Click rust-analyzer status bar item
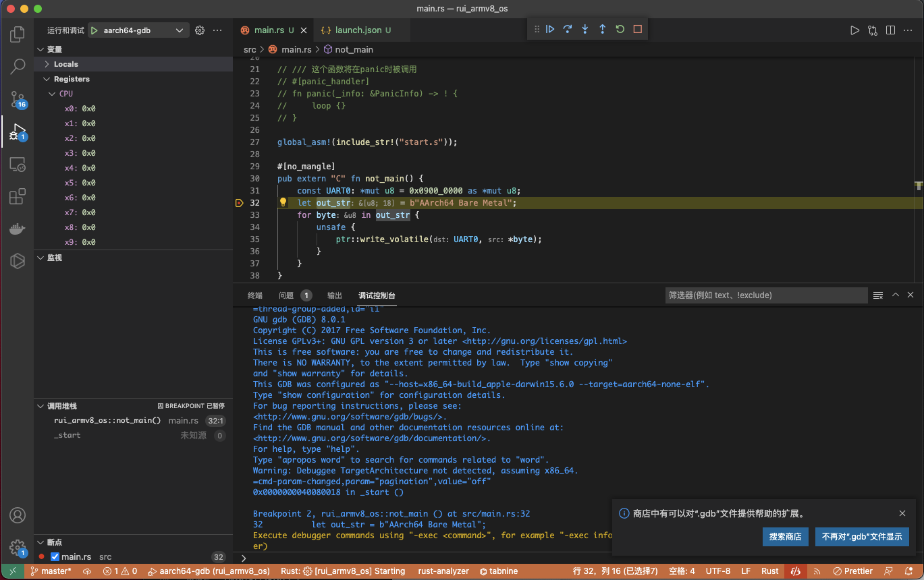924x580 pixels. pos(443,571)
